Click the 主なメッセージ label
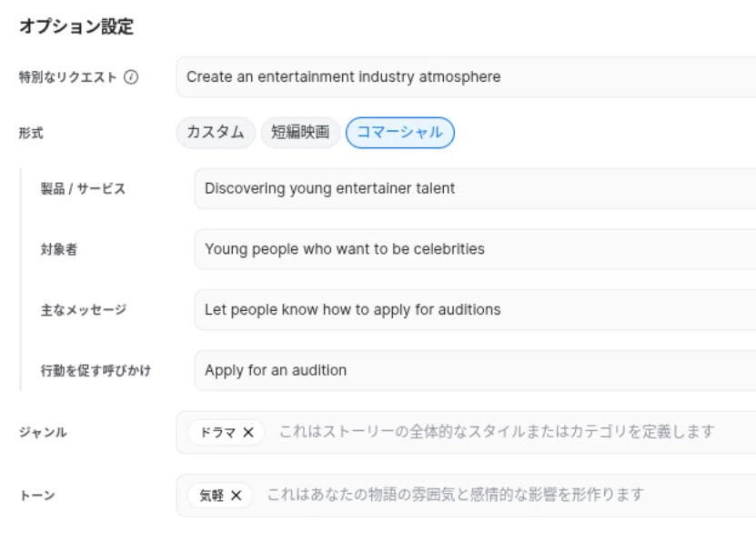This screenshot has height=533, width=756. pos(84,310)
